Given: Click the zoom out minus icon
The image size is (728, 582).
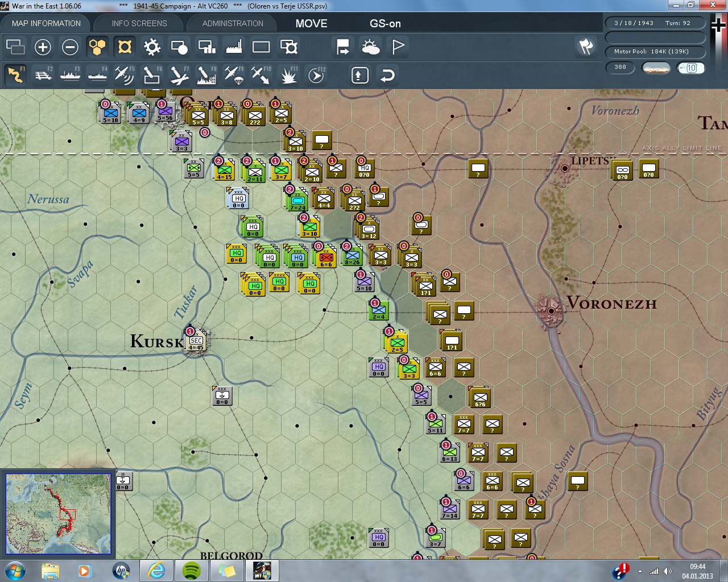Looking at the screenshot, I should click(x=70, y=47).
